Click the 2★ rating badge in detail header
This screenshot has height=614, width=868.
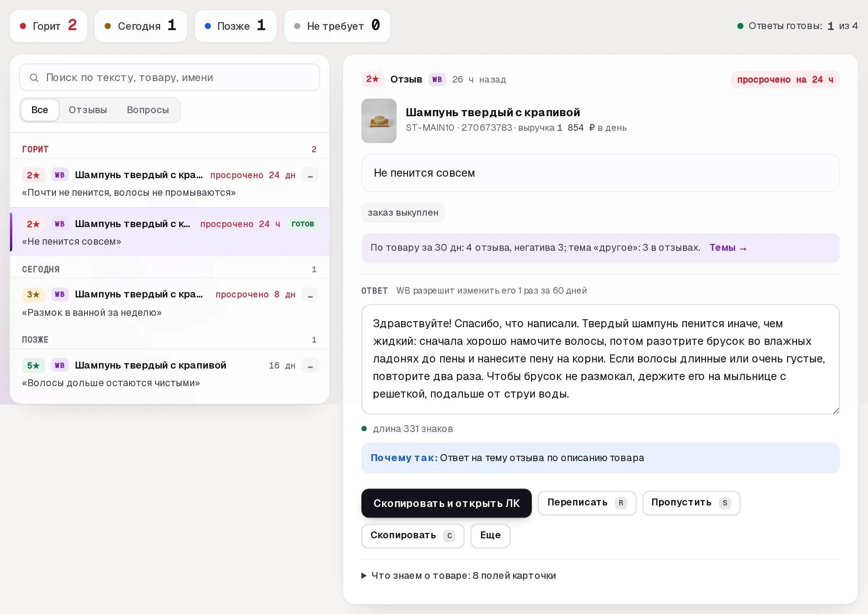tap(372, 80)
